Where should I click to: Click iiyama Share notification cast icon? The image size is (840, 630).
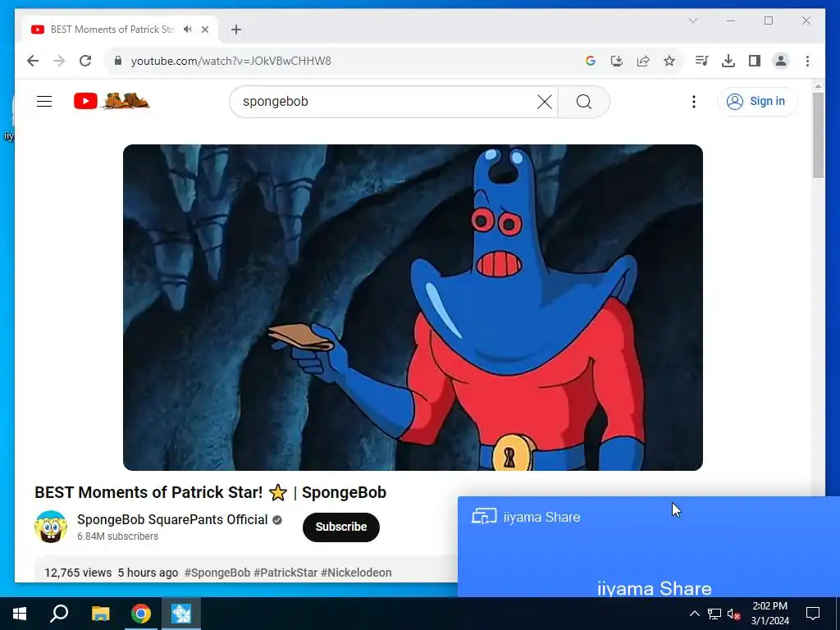click(484, 517)
